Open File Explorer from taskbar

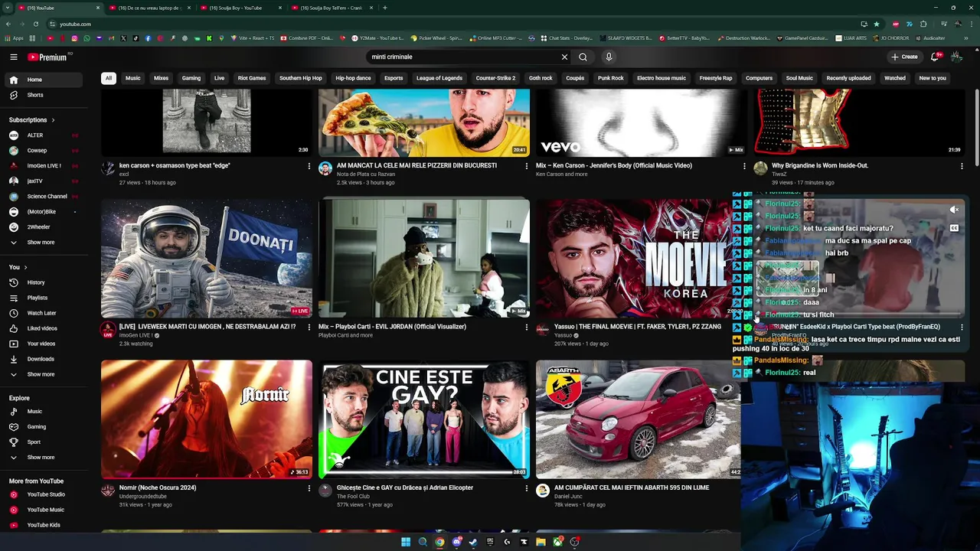tap(541, 542)
